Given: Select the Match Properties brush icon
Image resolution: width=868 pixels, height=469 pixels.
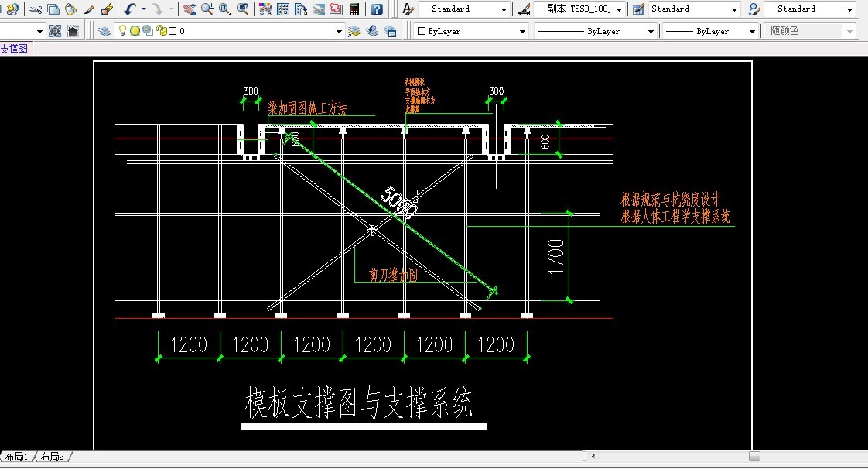Looking at the screenshot, I should click(88, 9).
